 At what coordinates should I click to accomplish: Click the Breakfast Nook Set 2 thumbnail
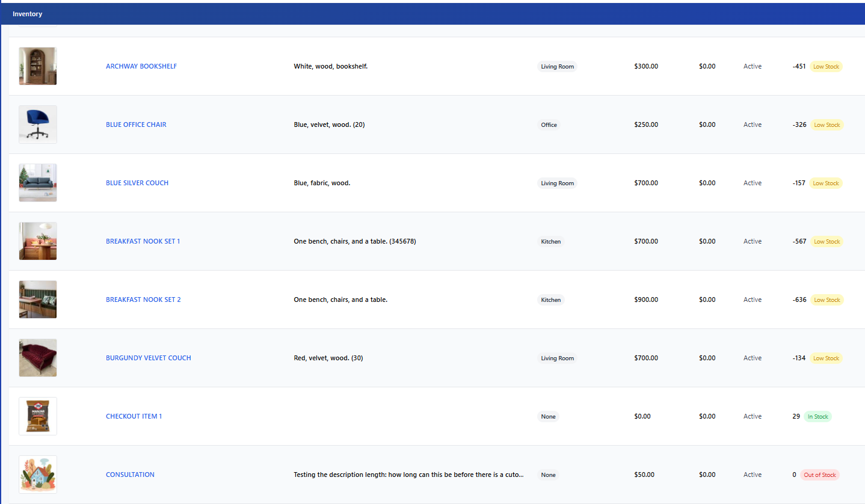pos(38,300)
